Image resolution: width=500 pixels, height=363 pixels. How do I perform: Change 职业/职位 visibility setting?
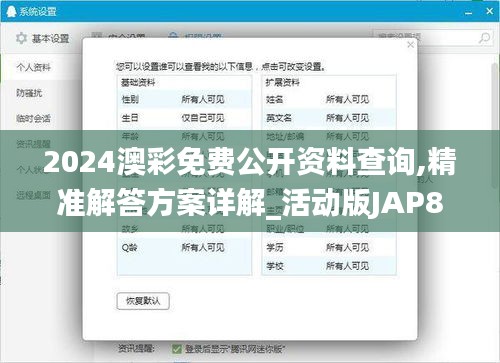347,229
